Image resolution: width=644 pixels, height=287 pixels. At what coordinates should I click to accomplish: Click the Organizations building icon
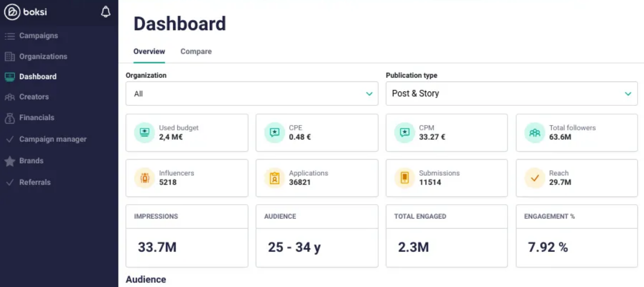(10, 56)
